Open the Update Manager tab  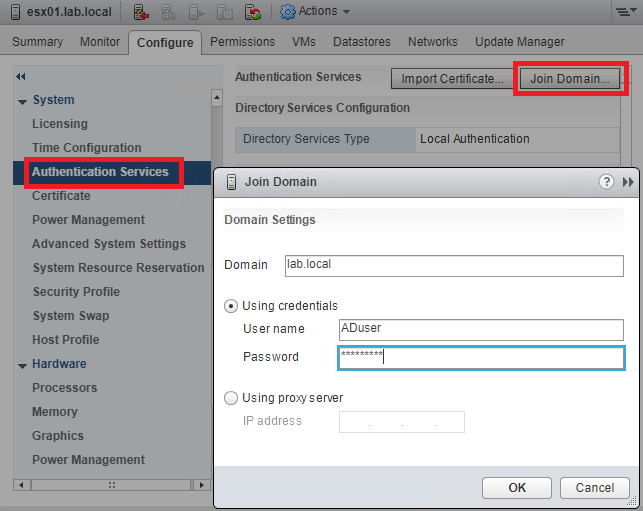click(x=520, y=42)
